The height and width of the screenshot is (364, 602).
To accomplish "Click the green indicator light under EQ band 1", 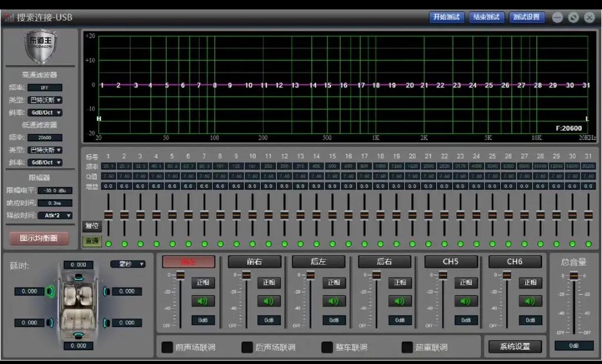I will (108, 244).
